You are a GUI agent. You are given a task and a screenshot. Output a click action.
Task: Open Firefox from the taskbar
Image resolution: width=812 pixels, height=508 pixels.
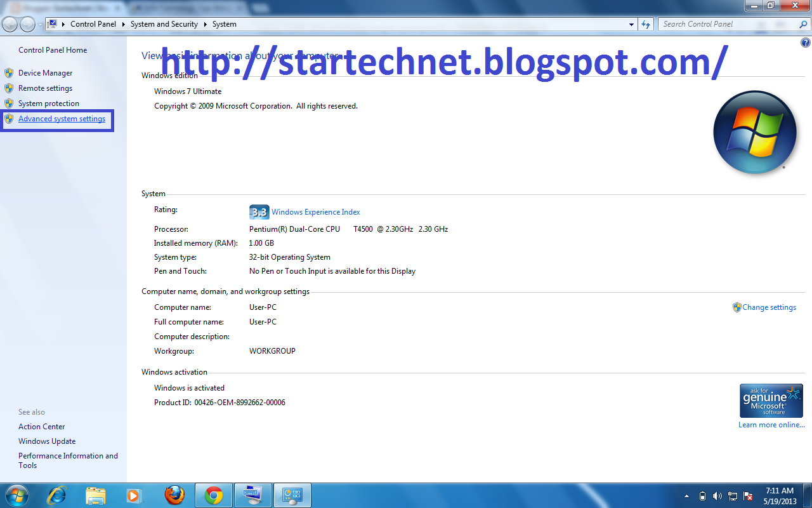point(174,495)
